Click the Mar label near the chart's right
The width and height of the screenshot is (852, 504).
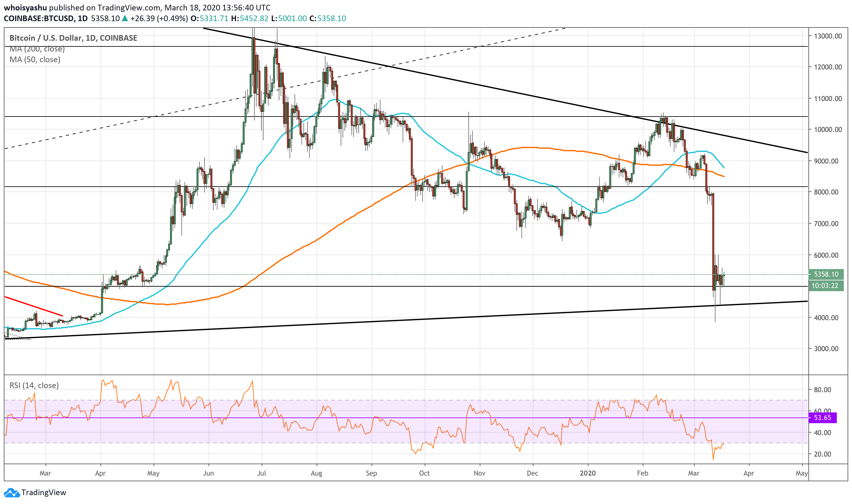694,473
